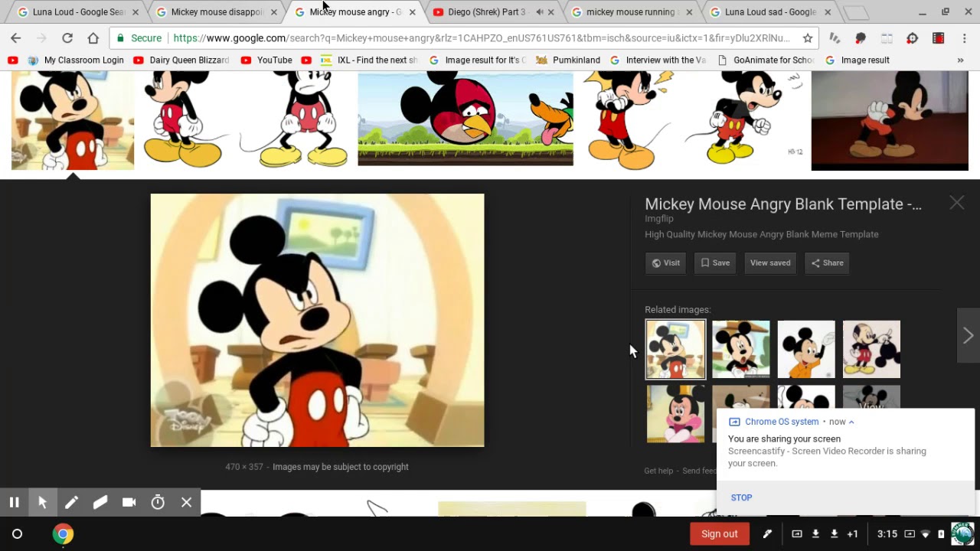This screenshot has height=551, width=980.
Task: Click the Get help link
Action: (x=658, y=471)
